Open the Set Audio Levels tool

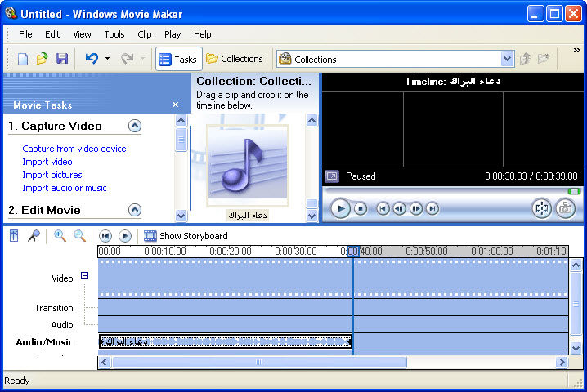pos(14,236)
